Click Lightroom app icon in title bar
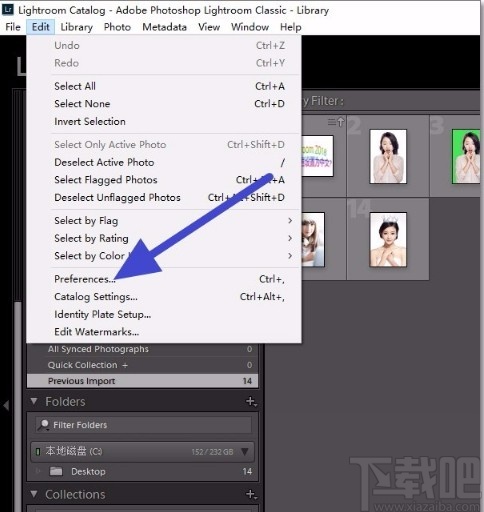Screen dimensions: 484x512 7,9
